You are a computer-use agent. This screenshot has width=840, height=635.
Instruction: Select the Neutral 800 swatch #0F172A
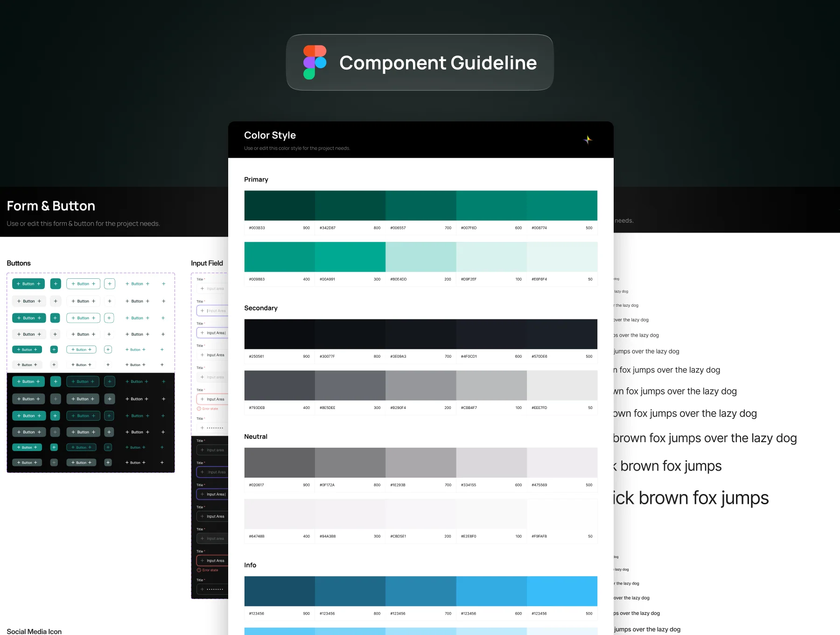(350, 463)
